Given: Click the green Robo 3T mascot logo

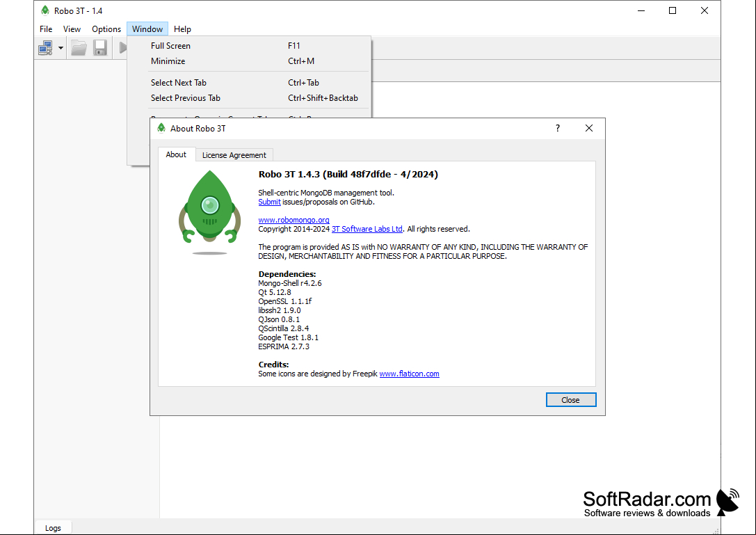Looking at the screenshot, I should pyautogui.click(x=210, y=211).
